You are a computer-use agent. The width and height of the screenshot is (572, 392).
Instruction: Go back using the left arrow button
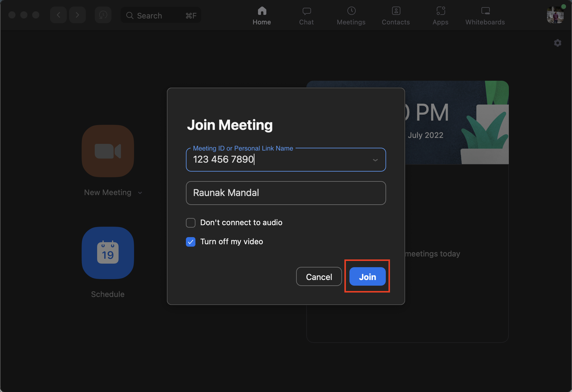point(58,15)
